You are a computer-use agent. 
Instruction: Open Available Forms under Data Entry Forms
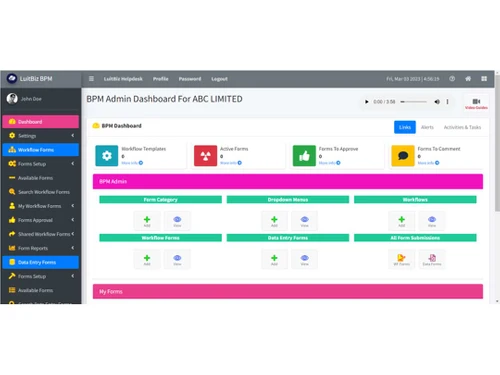coord(41,290)
